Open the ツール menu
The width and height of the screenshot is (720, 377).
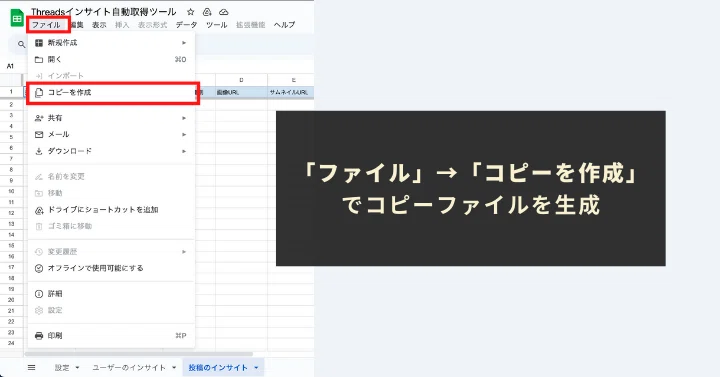coord(216,25)
